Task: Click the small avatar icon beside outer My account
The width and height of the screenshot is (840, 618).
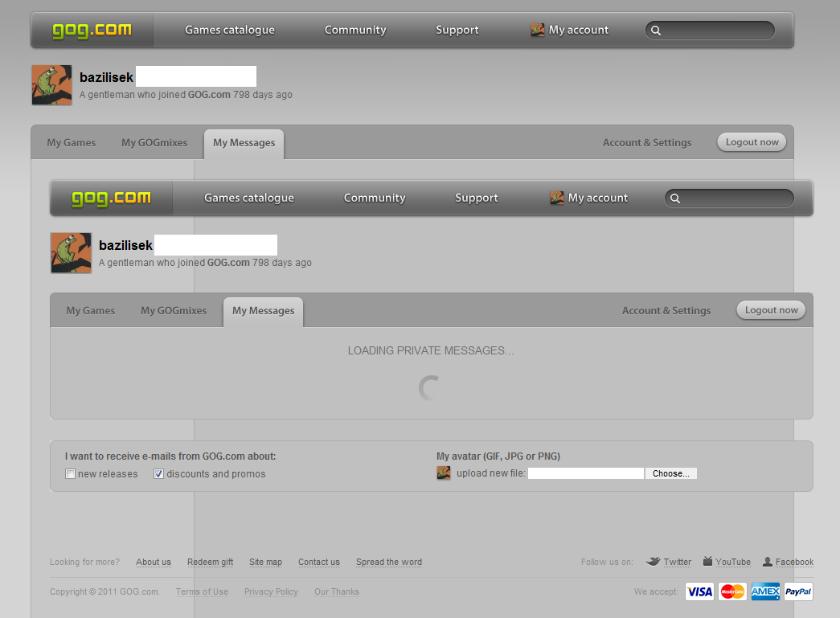Action: click(x=537, y=30)
